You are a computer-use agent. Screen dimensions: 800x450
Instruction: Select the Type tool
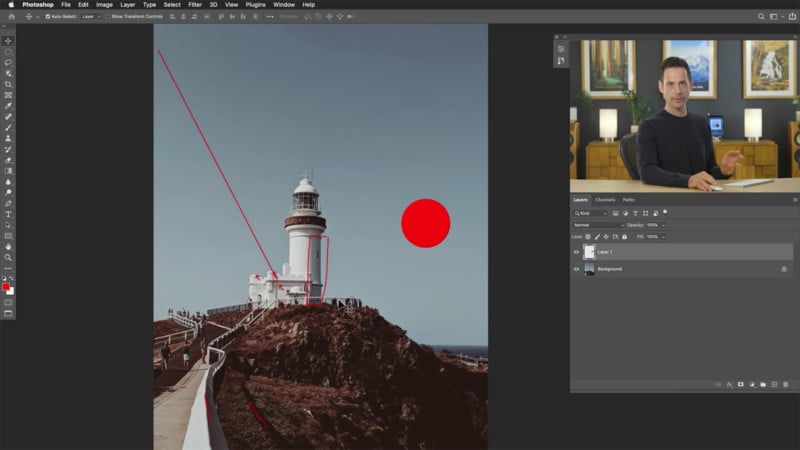(8, 214)
